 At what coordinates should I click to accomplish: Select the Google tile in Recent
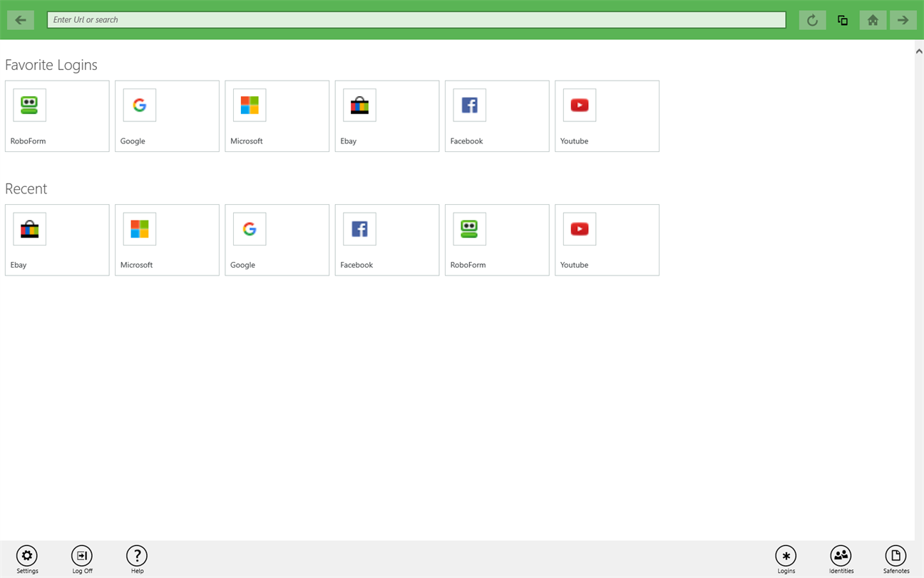point(277,240)
